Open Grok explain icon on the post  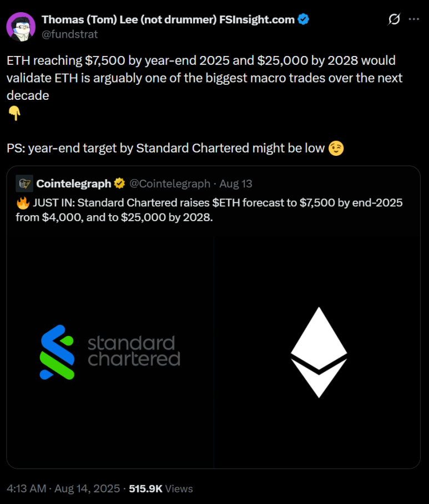(x=393, y=19)
